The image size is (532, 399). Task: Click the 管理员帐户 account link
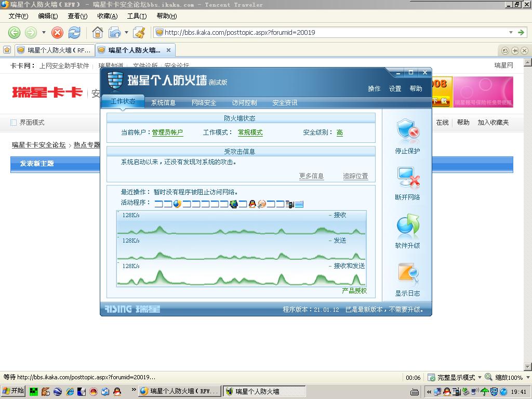(x=168, y=132)
